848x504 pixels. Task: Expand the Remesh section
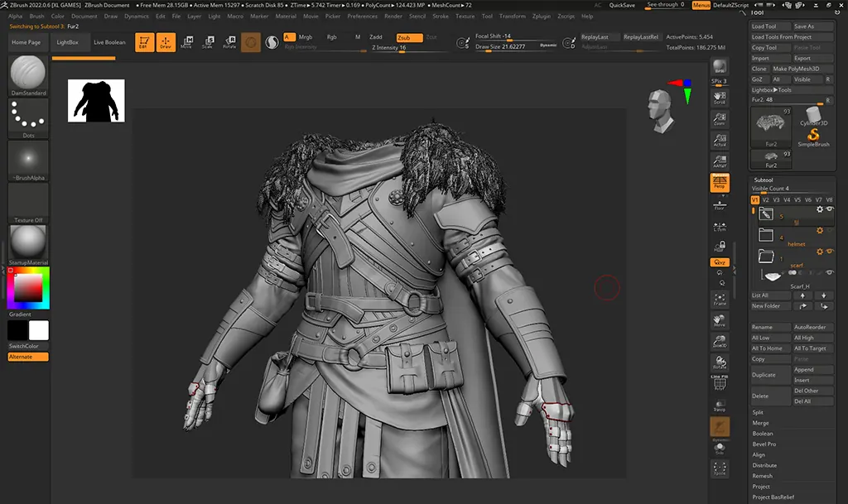[x=762, y=476]
